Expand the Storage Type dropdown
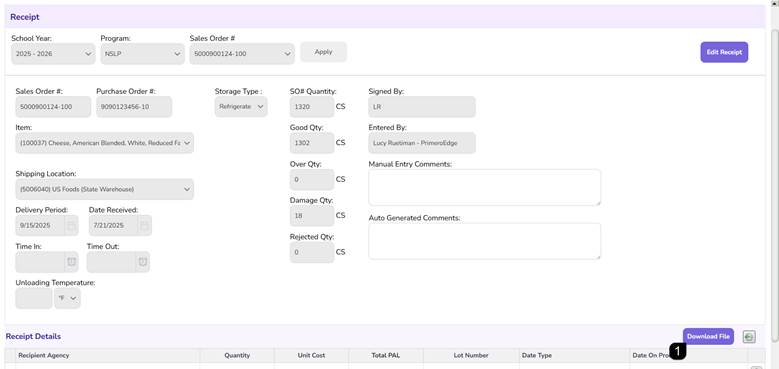Screen dimensions: 779x369 [241, 107]
